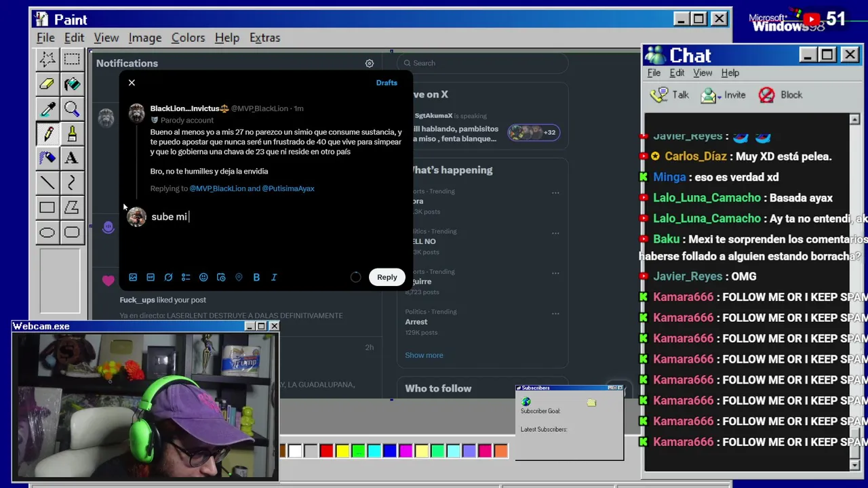Pick the bright yellow color swatch
This screenshot has width=868, height=488.
point(342,451)
